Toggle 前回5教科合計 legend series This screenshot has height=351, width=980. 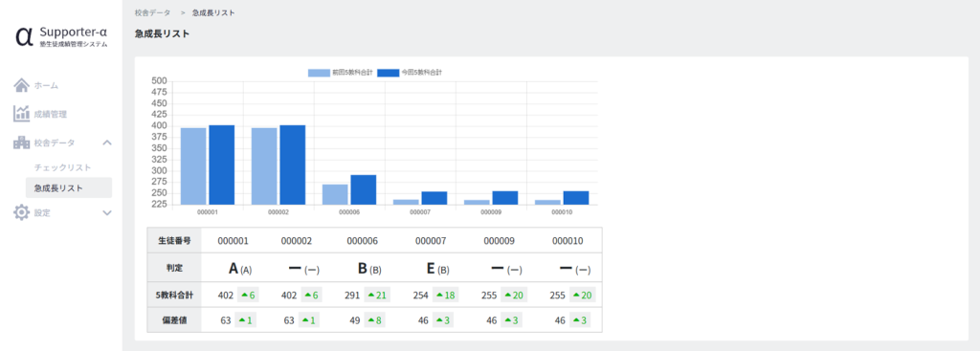(x=341, y=73)
